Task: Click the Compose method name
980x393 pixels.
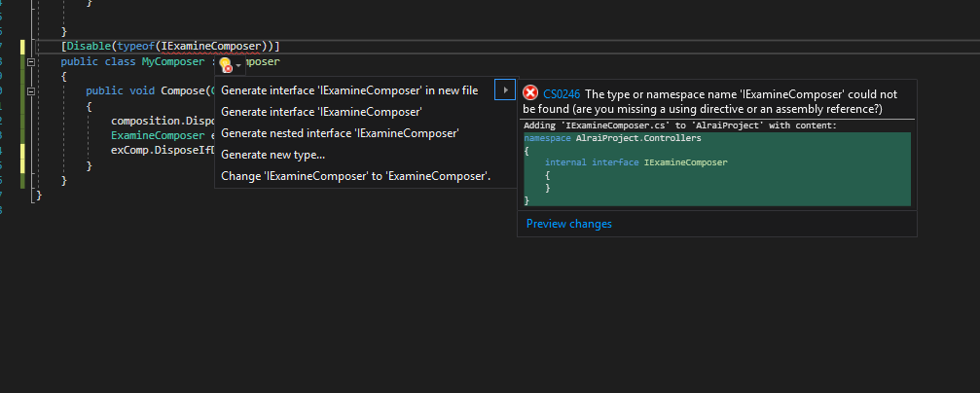Action: (x=180, y=90)
